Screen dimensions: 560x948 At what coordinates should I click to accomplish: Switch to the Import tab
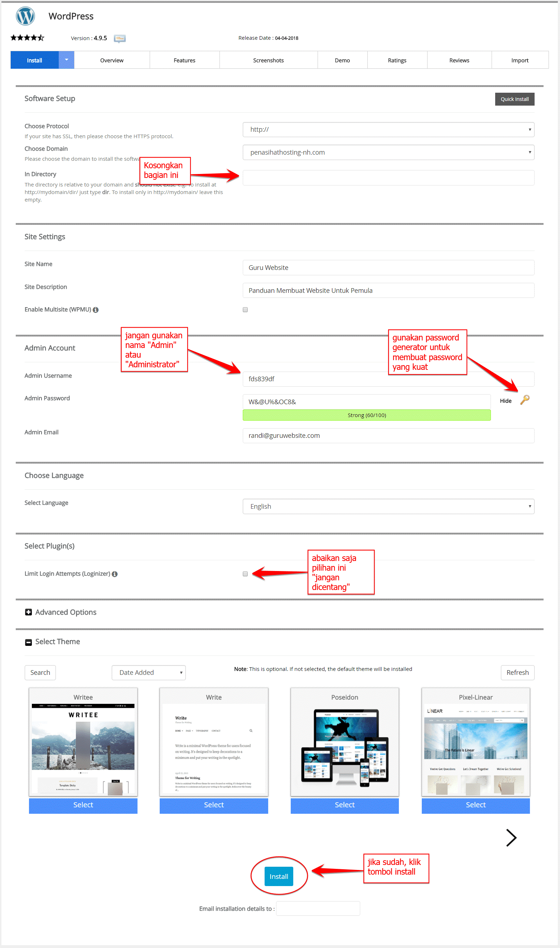coord(520,60)
